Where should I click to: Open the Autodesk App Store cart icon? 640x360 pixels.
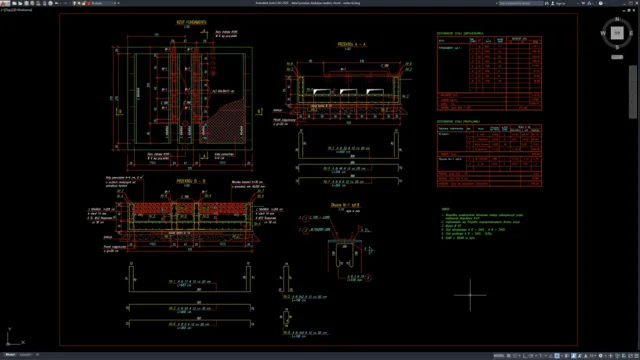583,3
